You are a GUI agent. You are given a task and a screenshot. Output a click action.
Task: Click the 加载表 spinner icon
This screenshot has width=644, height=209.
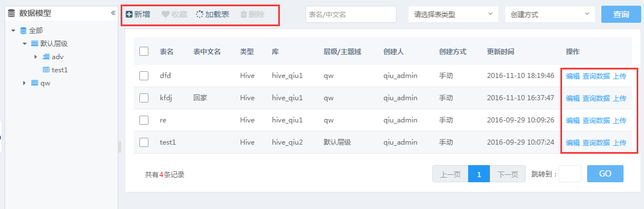coord(200,14)
